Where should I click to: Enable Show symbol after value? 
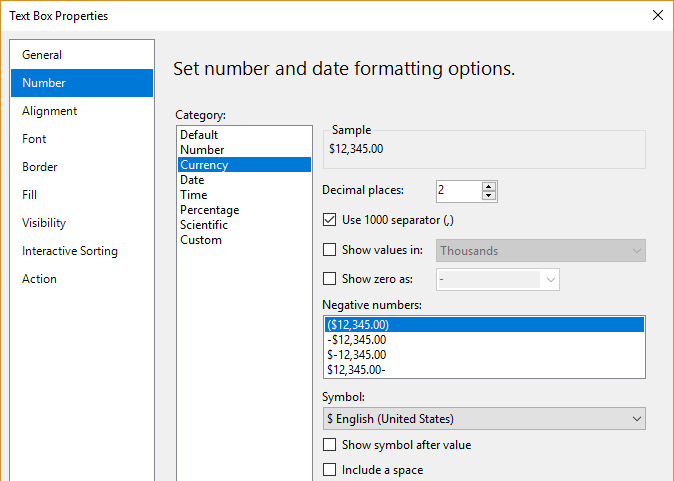tap(330, 445)
